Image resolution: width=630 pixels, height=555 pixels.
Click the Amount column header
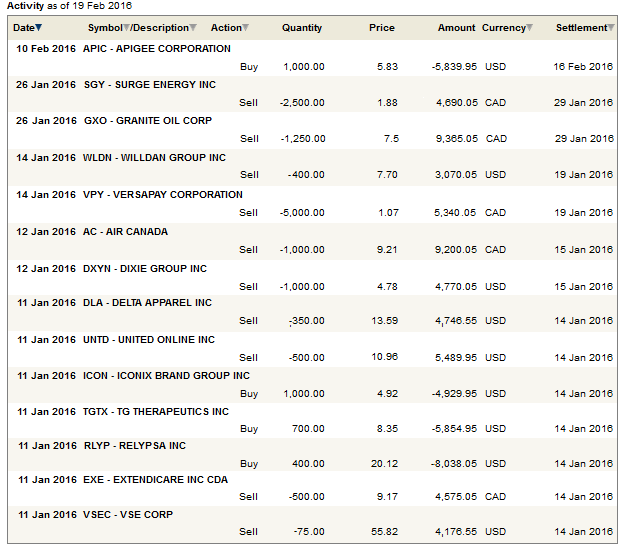(x=456, y=28)
